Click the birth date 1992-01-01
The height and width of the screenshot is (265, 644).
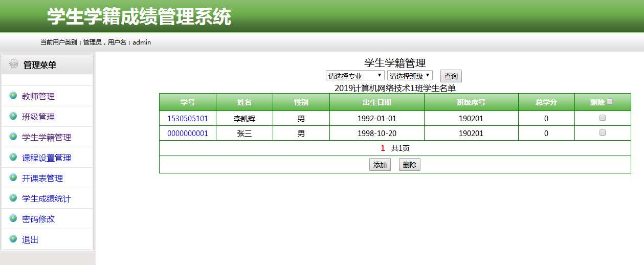click(377, 119)
